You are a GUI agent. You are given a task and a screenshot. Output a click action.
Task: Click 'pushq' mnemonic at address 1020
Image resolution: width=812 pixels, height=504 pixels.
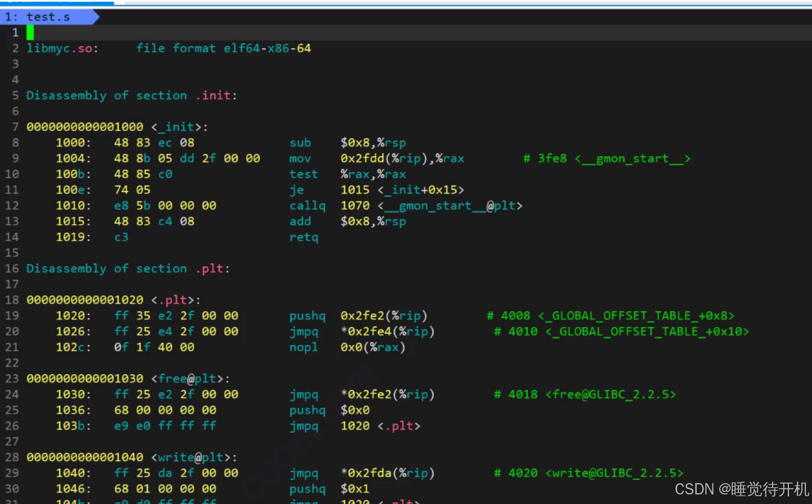(x=307, y=316)
